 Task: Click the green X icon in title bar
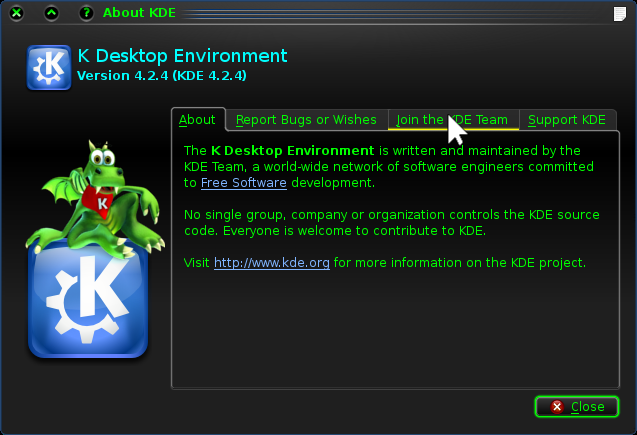[16, 13]
